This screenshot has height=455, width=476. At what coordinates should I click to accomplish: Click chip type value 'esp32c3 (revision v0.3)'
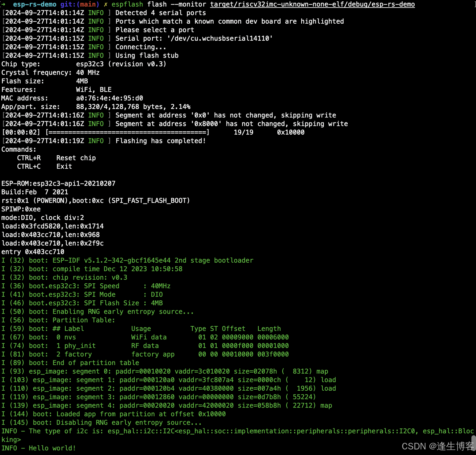coord(121,64)
